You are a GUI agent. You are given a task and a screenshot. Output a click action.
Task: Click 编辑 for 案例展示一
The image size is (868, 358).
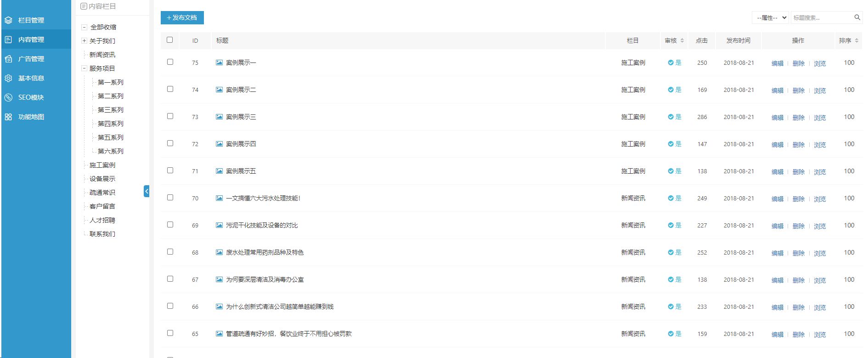(x=778, y=63)
